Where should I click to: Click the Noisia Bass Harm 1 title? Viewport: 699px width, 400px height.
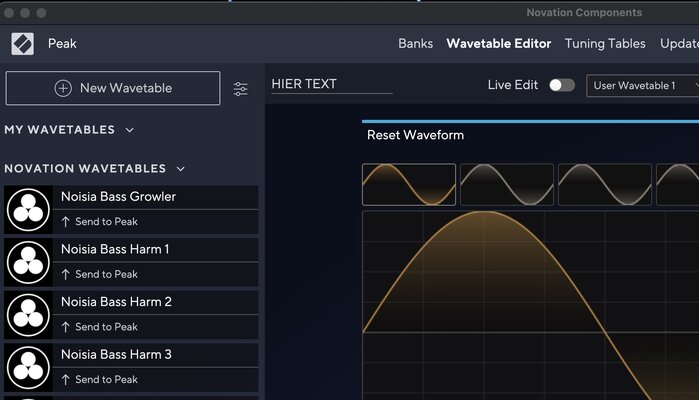point(115,249)
